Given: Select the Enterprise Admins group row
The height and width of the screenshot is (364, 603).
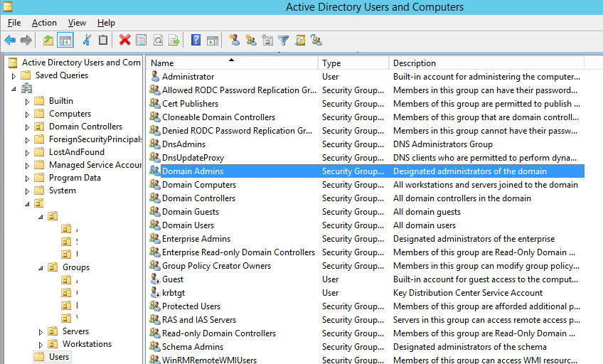Looking at the screenshot, I should pos(196,239).
